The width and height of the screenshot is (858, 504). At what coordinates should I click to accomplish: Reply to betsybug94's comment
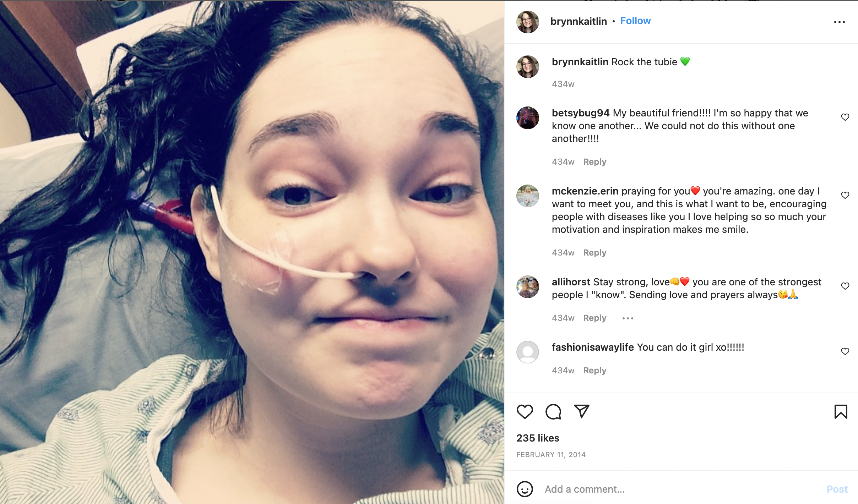(595, 162)
